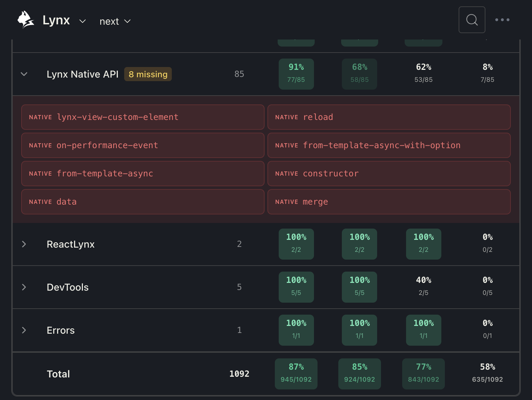Screen dimensions: 532x400
Task: Click DevTools 100% green progress cell
Action: coord(296,287)
